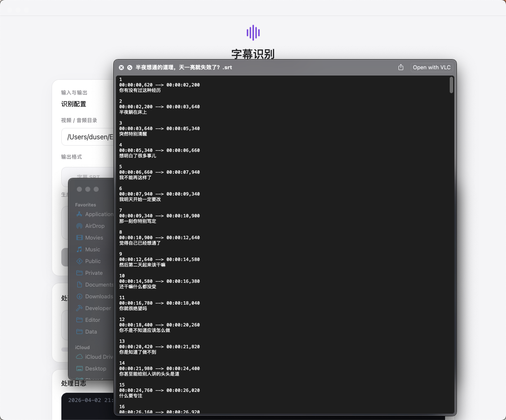Click subtitle line 我明天开始一定要改
Screen dimensions: 506x420
140,199
